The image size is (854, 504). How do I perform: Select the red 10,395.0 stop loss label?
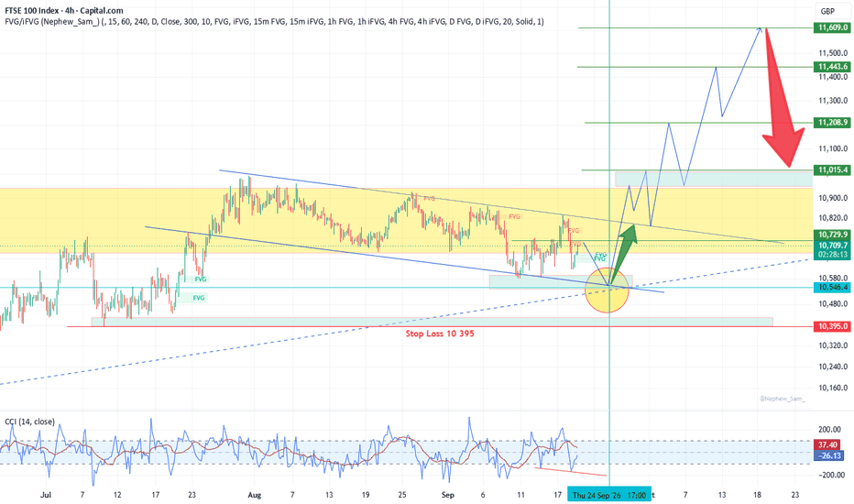coord(832,326)
